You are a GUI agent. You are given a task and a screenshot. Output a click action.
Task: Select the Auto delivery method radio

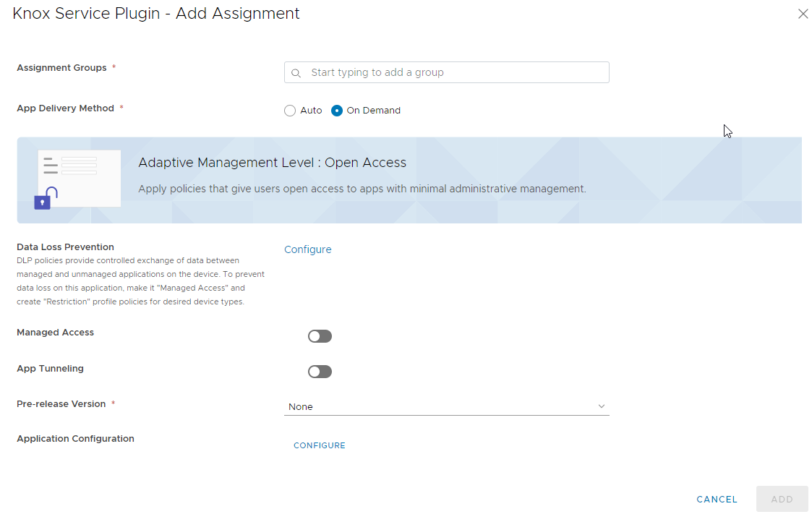coord(290,111)
